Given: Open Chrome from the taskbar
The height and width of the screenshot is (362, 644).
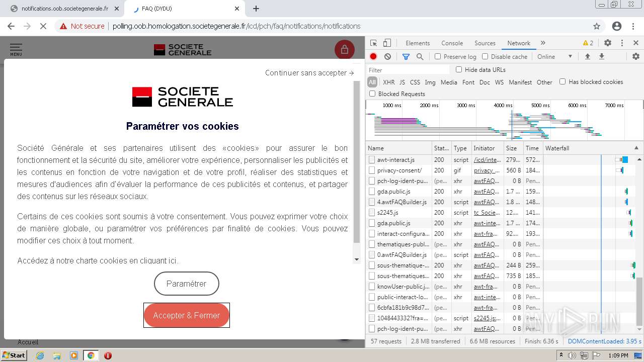Looking at the screenshot, I should pyautogui.click(x=91, y=355).
